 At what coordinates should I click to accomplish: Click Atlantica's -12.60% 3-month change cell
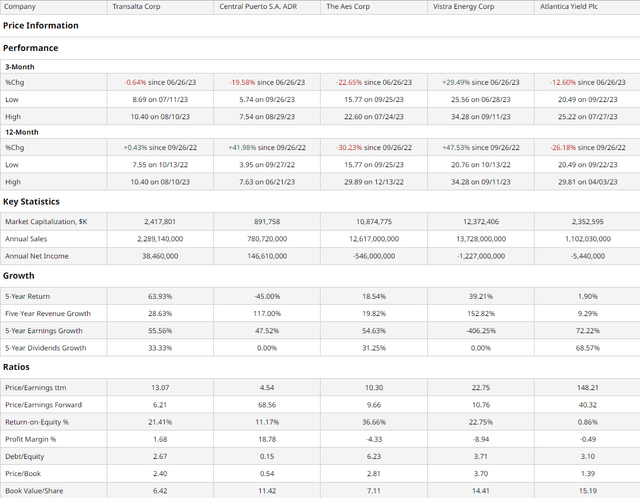588,82
